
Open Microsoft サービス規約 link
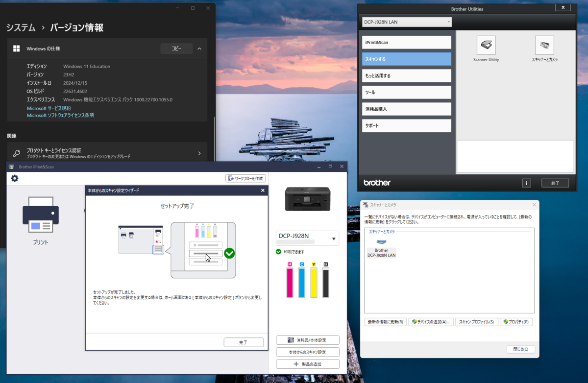click(49, 108)
